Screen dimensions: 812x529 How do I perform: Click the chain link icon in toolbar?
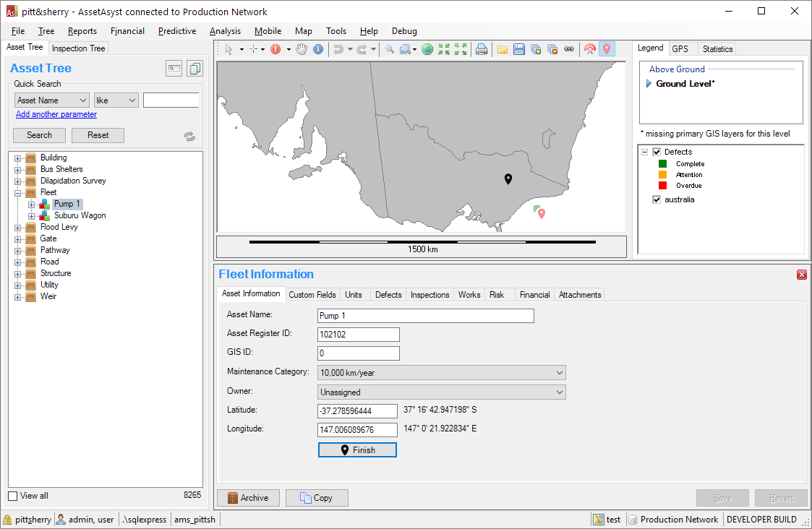[569, 49]
